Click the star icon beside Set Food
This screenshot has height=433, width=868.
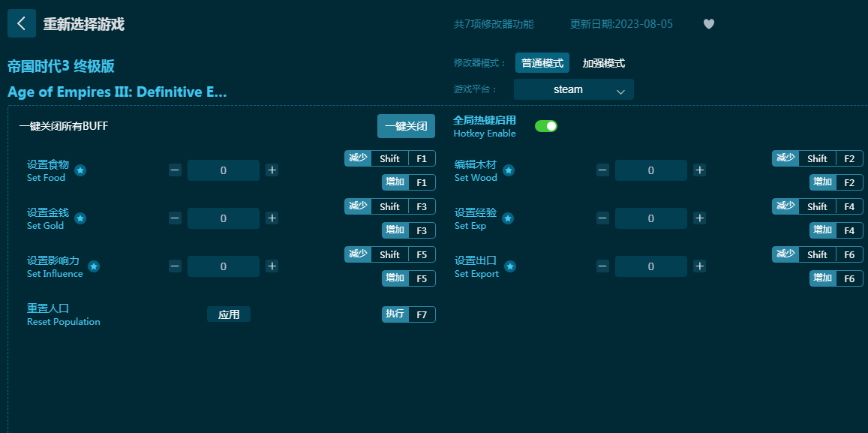pos(80,170)
